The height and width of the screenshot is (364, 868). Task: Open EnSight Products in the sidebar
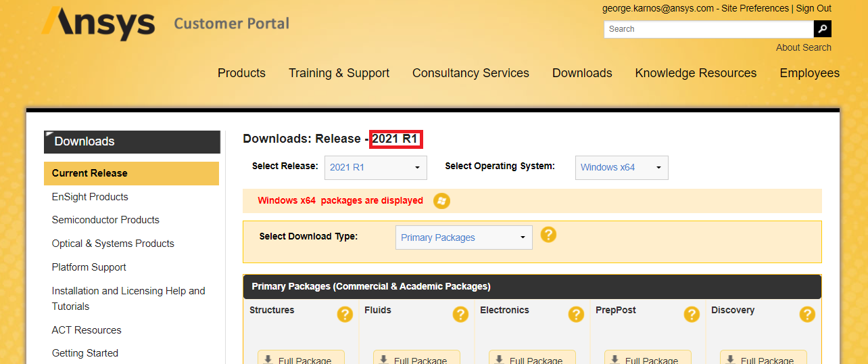pyautogui.click(x=90, y=197)
